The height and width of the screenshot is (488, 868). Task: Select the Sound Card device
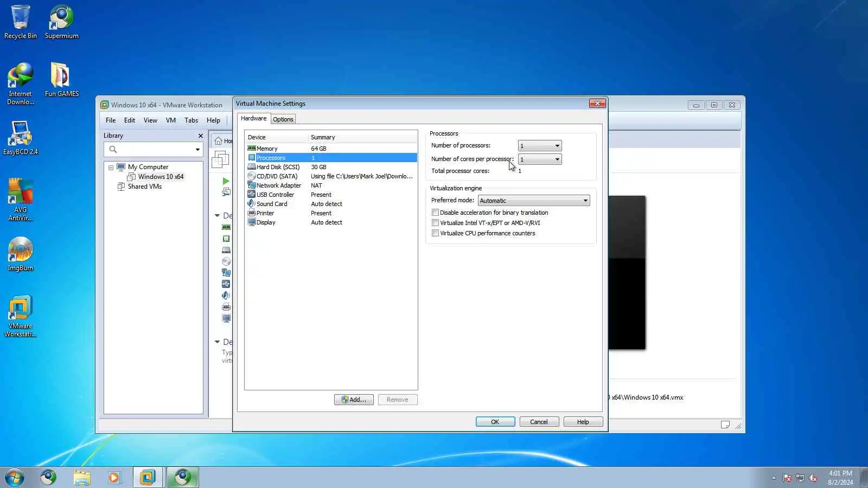point(331,204)
